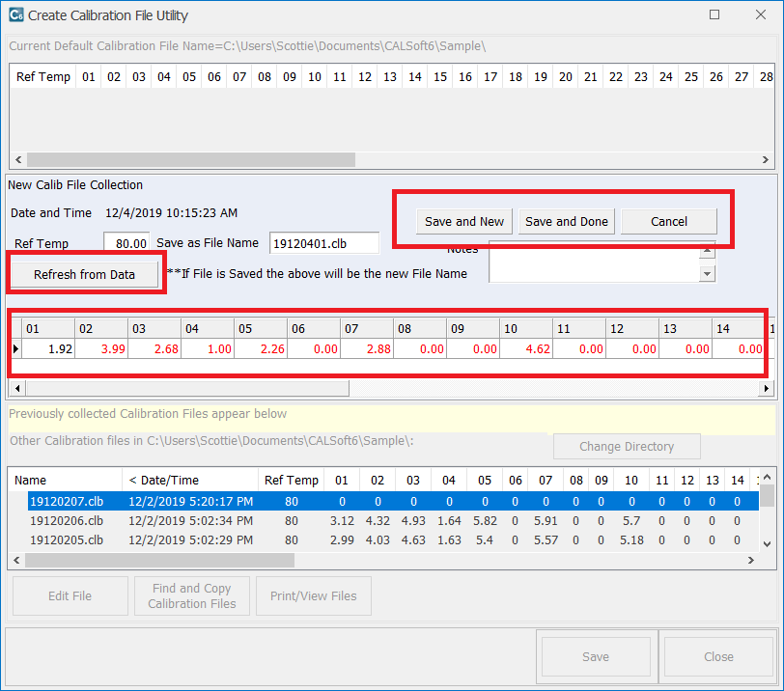Click Ref Temp header in top grid
This screenshot has width=784, height=691.
pos(43,76)
